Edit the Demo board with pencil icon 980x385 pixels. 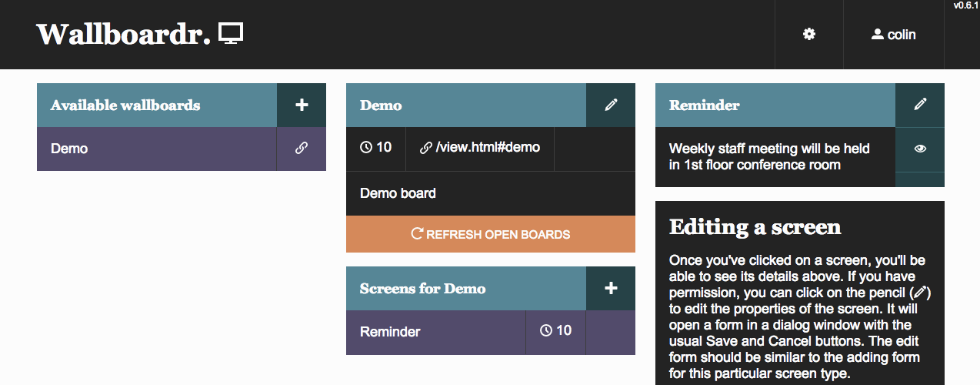click(x=611, y=105)
